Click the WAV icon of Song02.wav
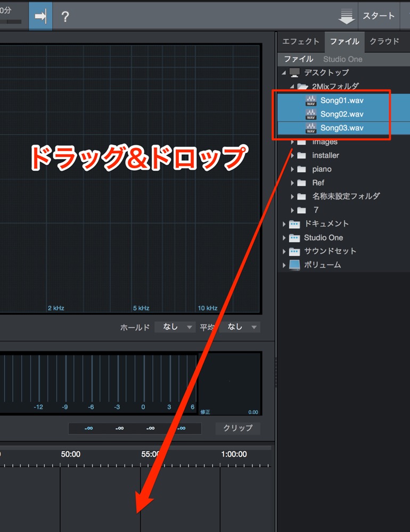The image size is (410, 532). click(311, 114)
